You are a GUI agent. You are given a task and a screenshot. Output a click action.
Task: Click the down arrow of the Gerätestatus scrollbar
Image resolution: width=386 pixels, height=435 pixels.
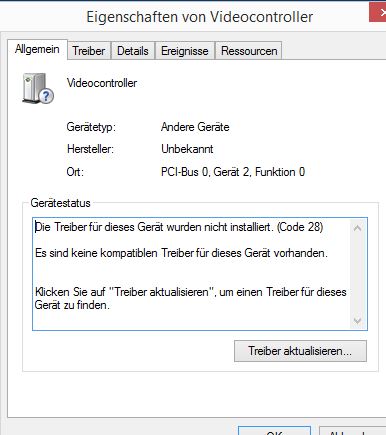tap(357, 321)
